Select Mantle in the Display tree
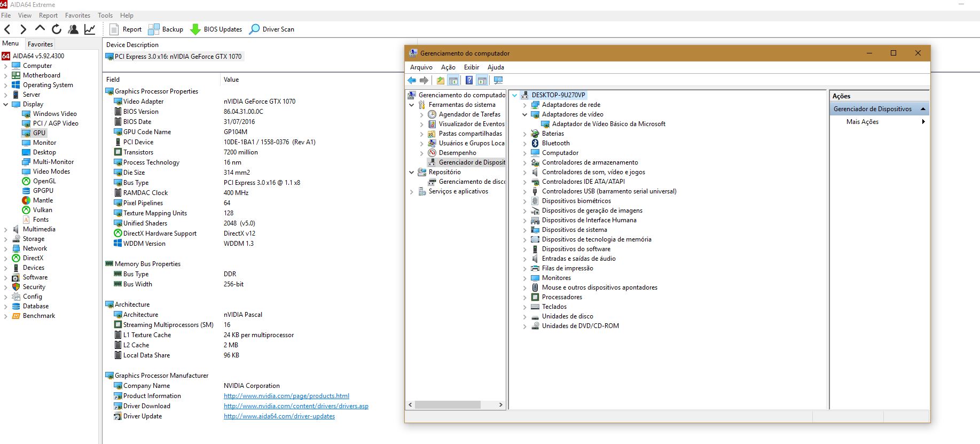This screenshot has width=980, height=444. click(x=43, y=200)
